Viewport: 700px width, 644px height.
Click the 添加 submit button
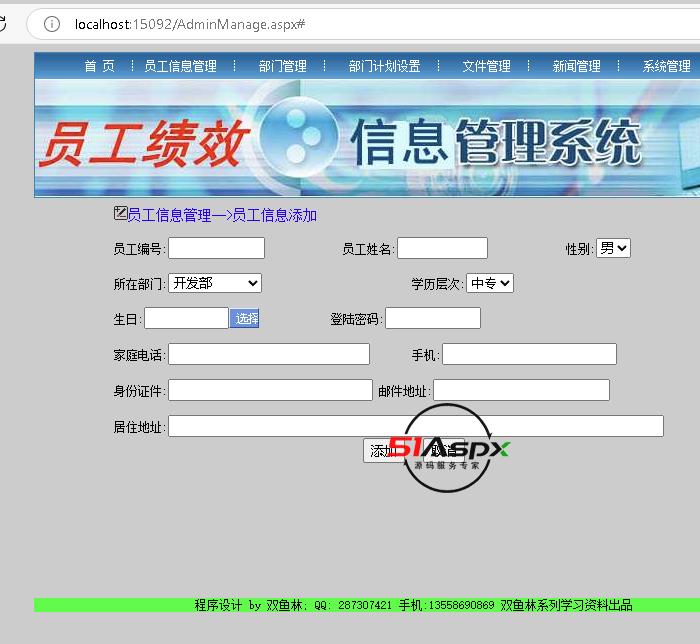point(382,451)
